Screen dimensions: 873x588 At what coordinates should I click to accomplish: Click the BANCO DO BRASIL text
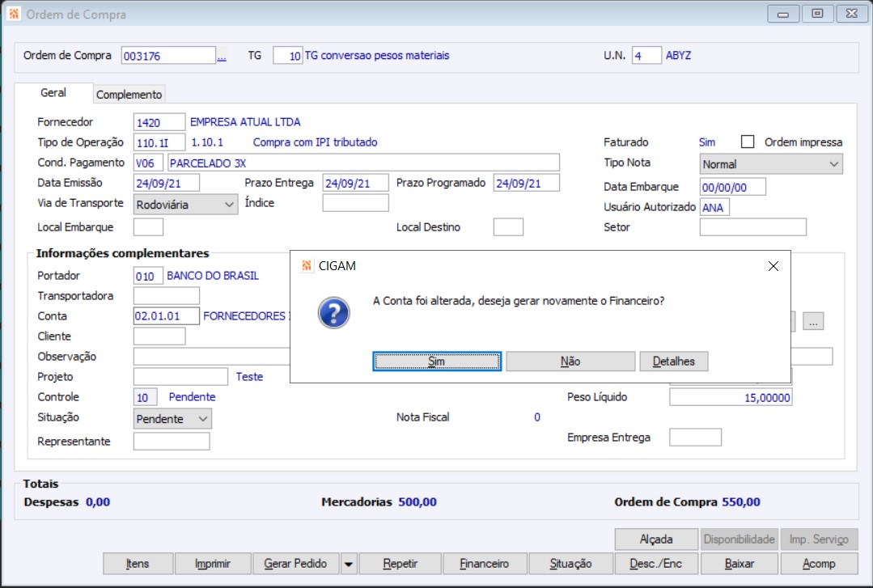click(213, 276)
